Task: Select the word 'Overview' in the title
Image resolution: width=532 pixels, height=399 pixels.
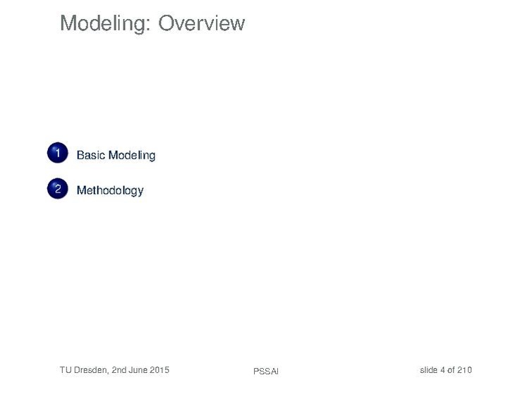Action: point(201,23)
